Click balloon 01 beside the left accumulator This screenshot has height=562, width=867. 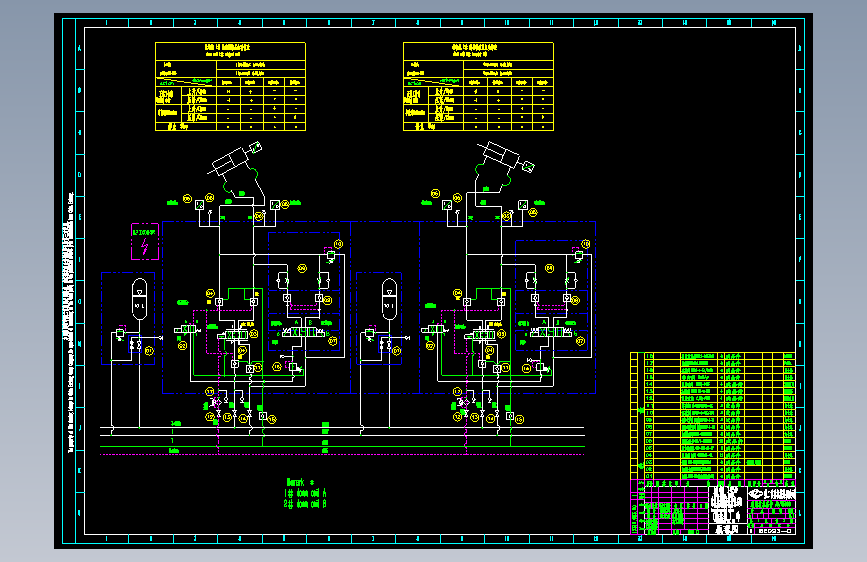pyautogui.click(x=149, y=351)
